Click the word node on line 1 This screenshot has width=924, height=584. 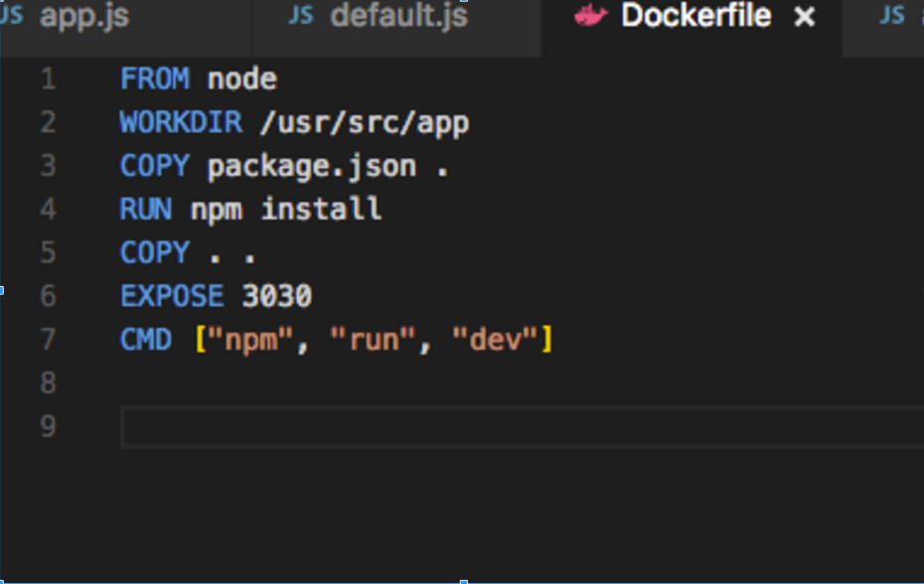point(242,79)
